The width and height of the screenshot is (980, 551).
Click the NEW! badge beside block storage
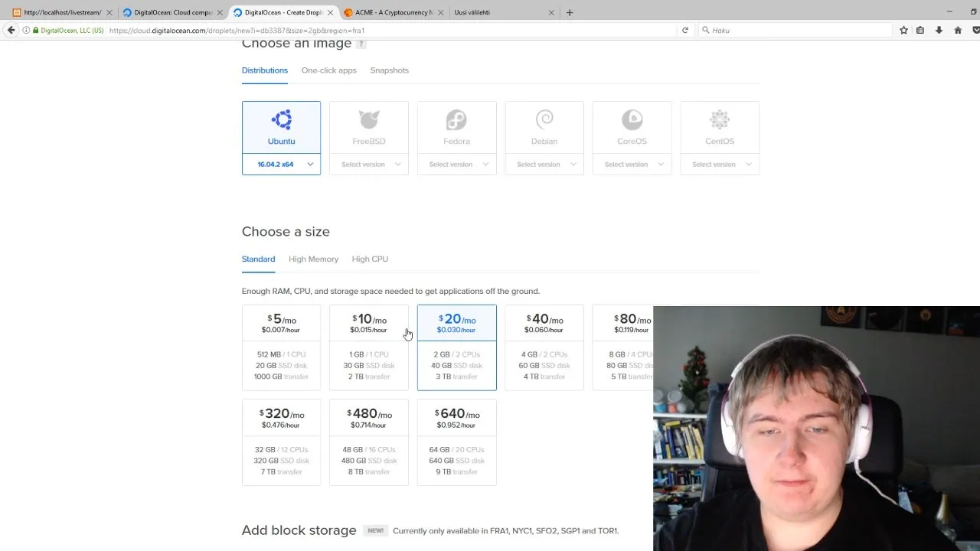click(x=375, y=530)
